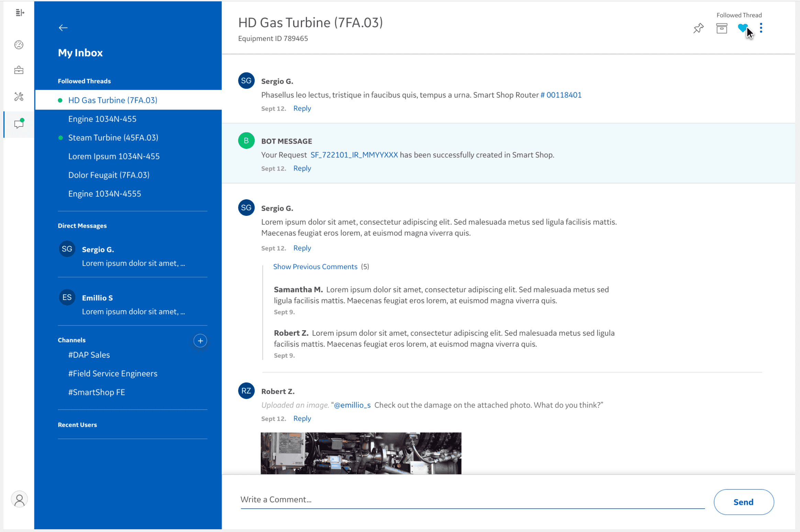800x532 pixels.
Task: Open the briefcase icon in sidebar
Action: (x=19, y=70)
